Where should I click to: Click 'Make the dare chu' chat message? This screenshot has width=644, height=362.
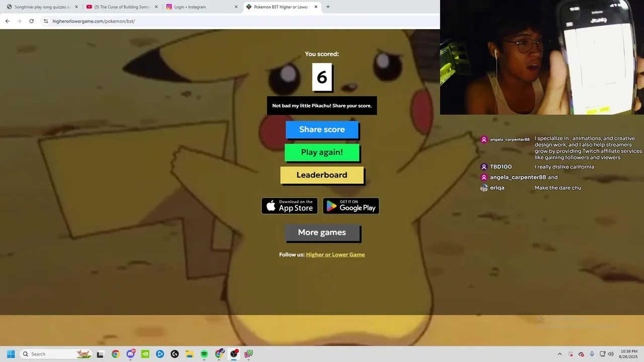(x=558, y=188)
